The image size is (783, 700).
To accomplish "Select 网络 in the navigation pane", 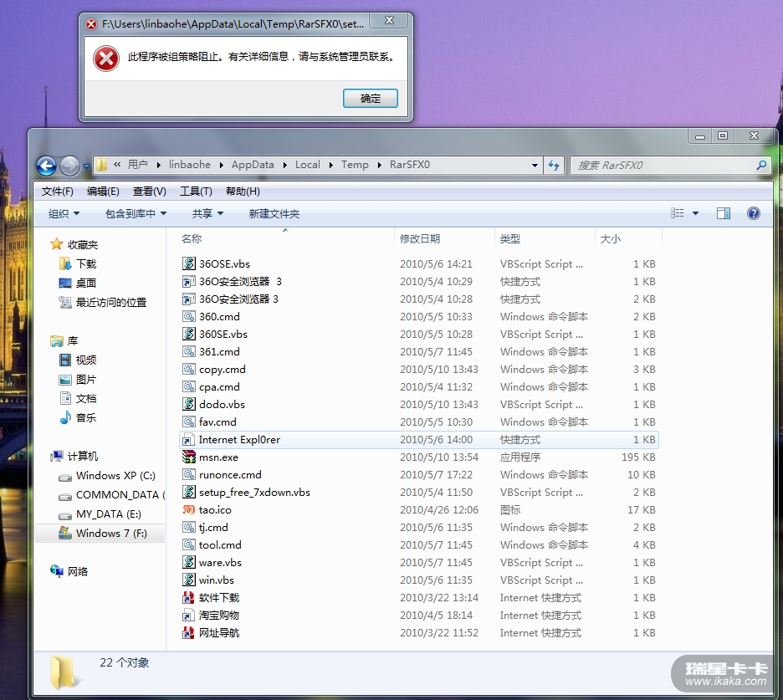I will 78,571.
